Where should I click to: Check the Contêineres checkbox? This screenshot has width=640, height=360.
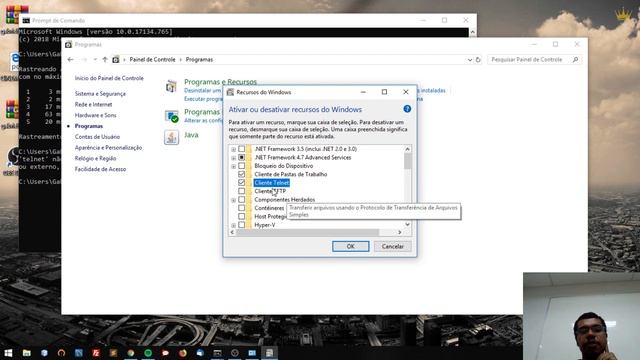242,208
